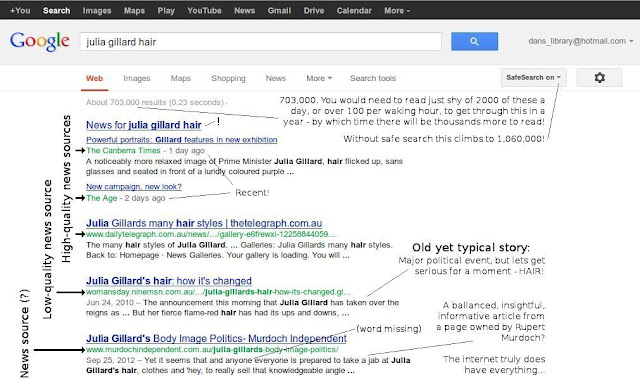Image resolution: width=640 pixels, height=382 pixels.
Task: Open Play in the top bar
Action: click(x=166, y=11)
